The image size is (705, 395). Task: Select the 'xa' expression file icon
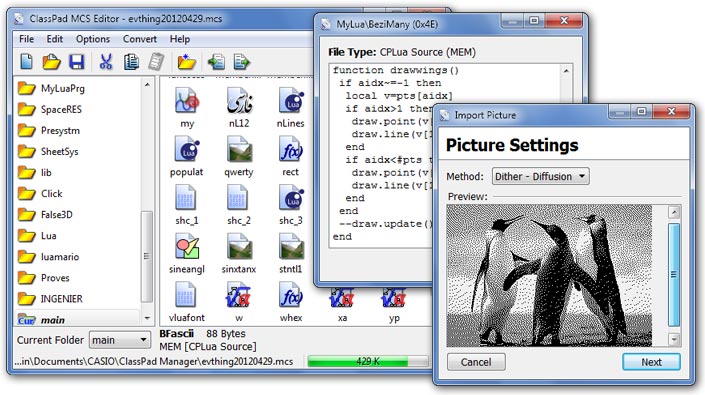tap(342, 298)
